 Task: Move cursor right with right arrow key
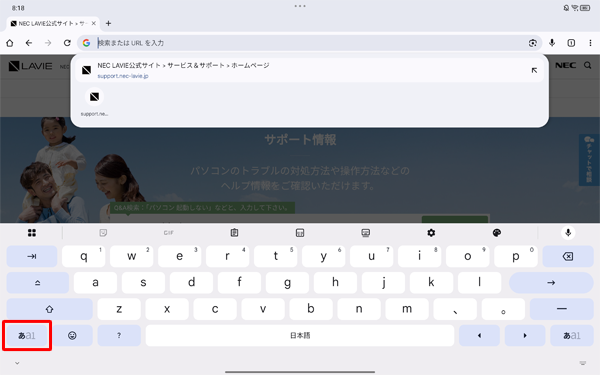point(525,336)
